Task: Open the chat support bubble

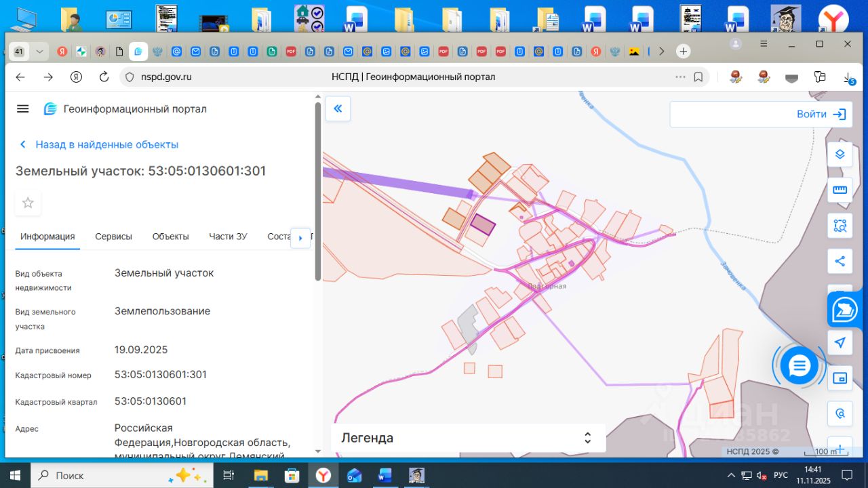Action: pyautogui.click(x=800, y=366)
